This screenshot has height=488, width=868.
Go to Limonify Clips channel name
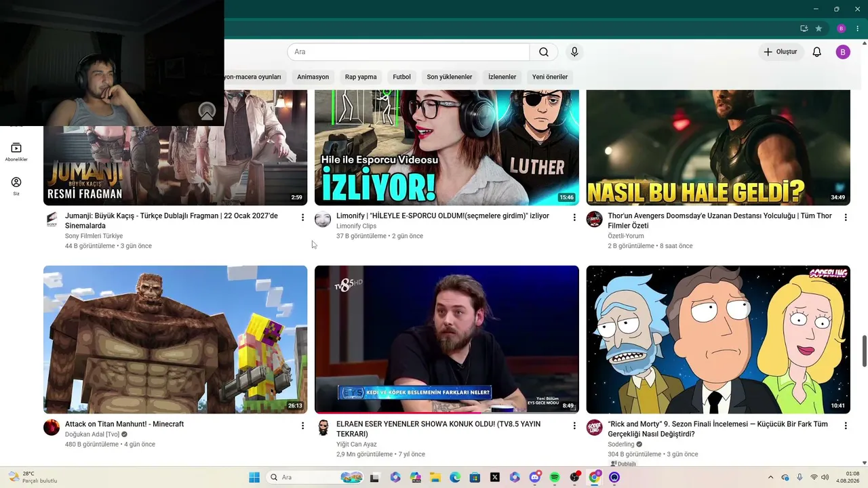pos(356,226)
